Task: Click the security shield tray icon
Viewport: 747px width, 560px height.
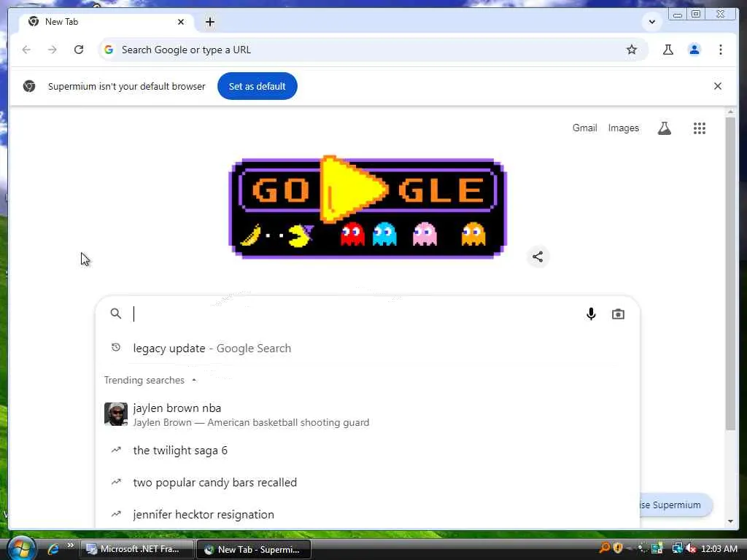Action: [618, 548]
